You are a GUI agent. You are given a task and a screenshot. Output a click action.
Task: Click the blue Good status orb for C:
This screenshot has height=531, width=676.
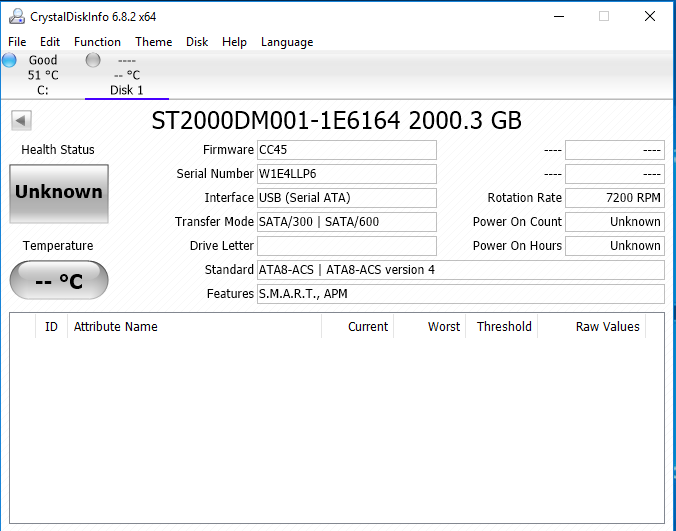[9, 60]
